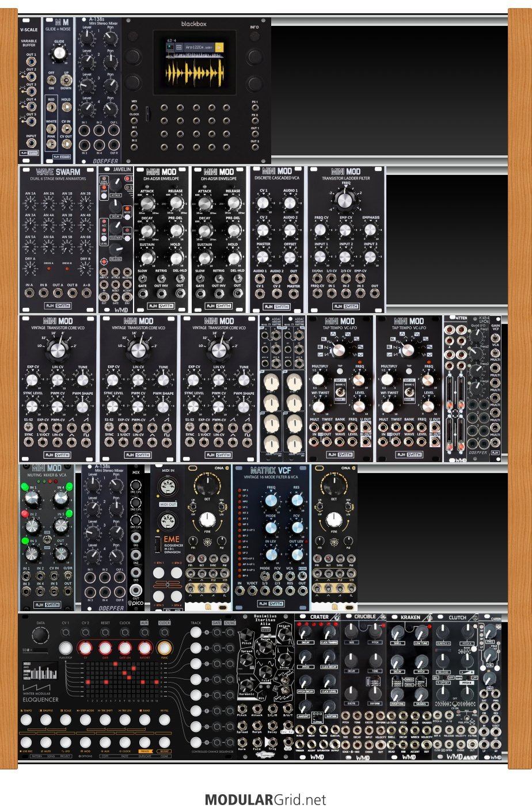Toggle the Muting Mixer IN 5 mute button
The width and height of the screenshot is (532, 812).
point(69,514)
